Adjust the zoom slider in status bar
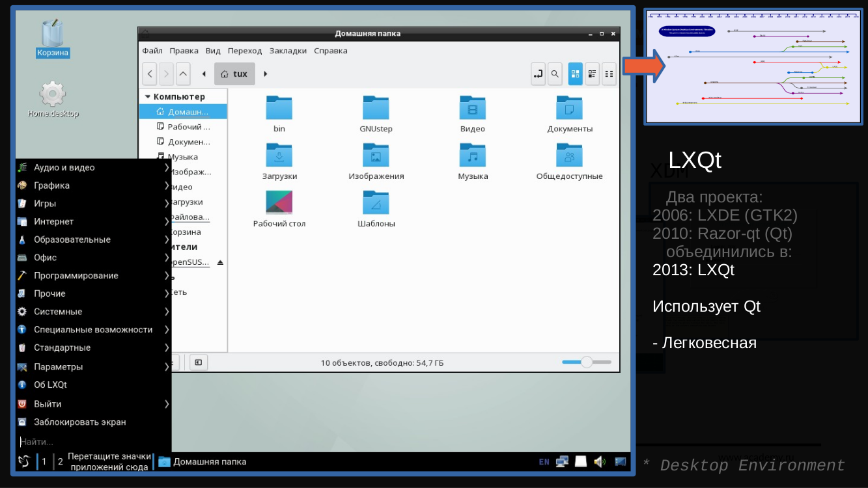The height and width of the screenshot is (488, 868). 587,362
